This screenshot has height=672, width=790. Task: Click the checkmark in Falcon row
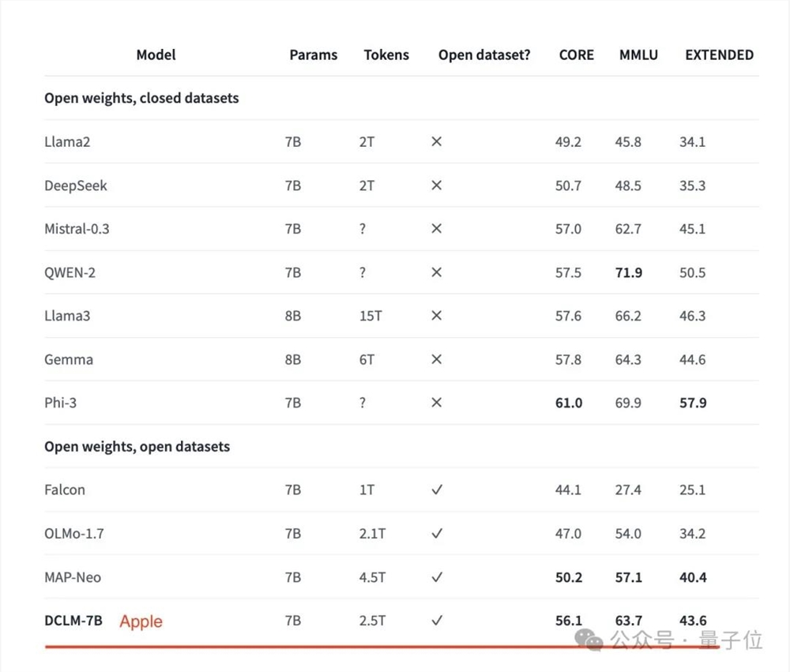click(x=436, y=490)
